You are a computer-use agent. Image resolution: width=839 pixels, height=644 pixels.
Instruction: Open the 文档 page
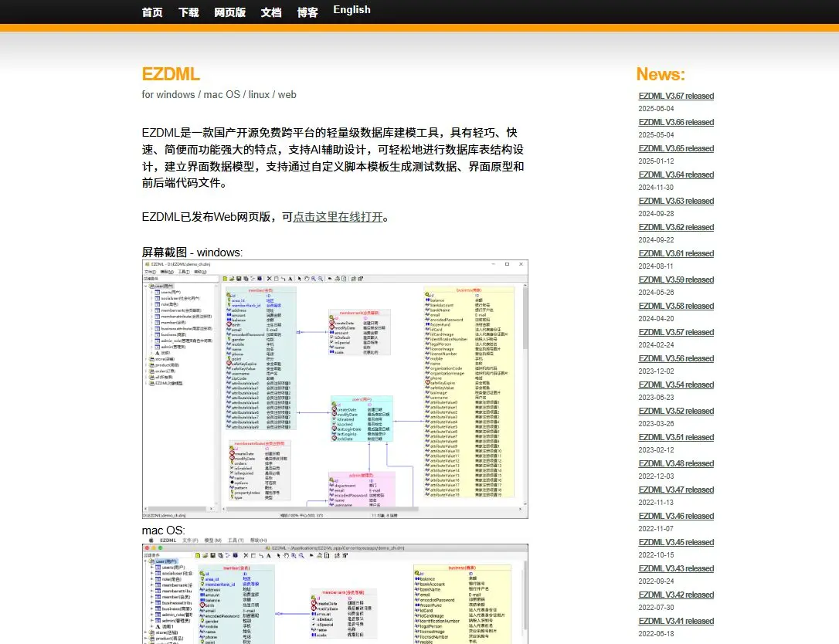click(x=271, y=12)
